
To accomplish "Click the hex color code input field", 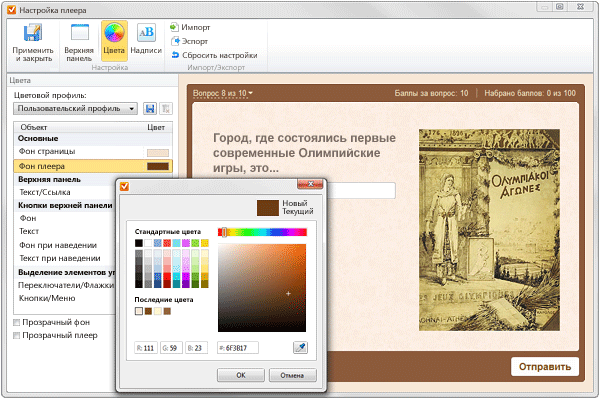I will point(238,348).
